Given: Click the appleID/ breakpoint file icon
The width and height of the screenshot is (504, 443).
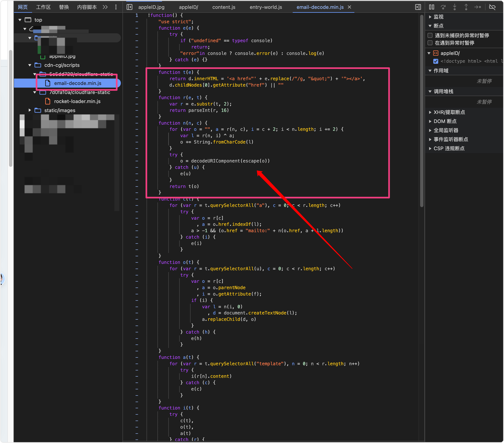Looking at the screenshot, I should [x=436, y=53].
